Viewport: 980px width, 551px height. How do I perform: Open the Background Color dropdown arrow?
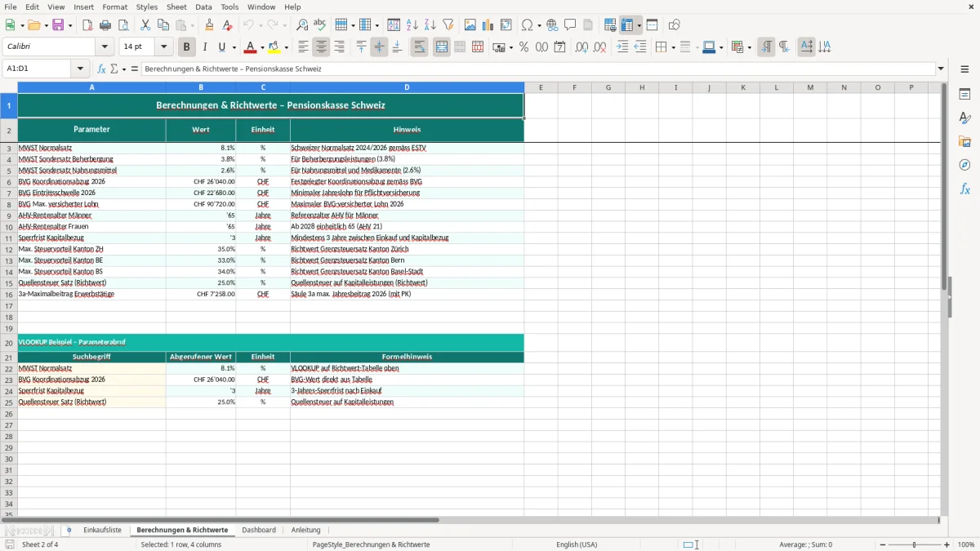tap(286, 47)
